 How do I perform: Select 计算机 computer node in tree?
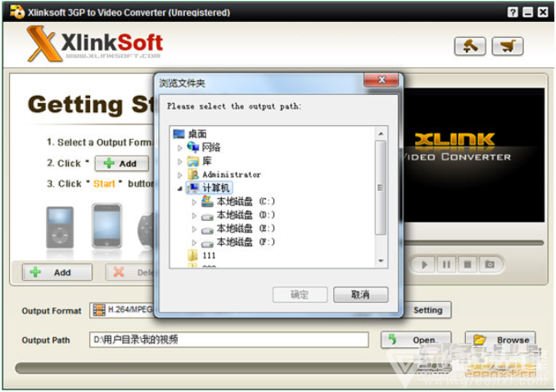tap(209, 188)
